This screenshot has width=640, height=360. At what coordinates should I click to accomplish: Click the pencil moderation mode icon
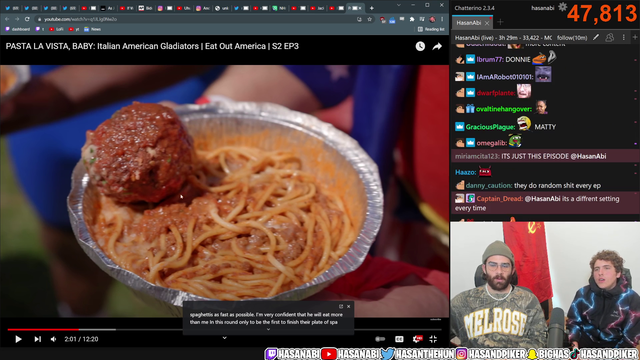(596, 38)
